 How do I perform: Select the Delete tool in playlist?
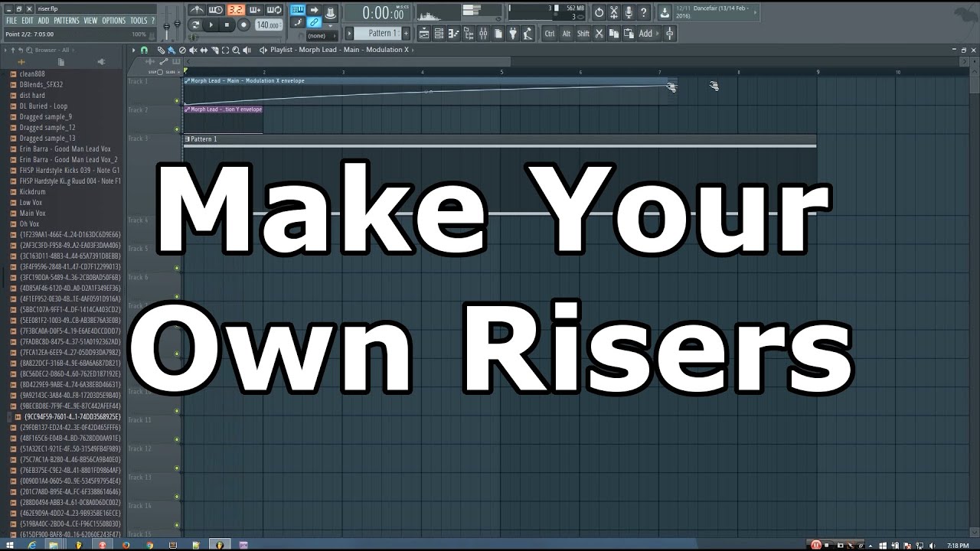coord(181,50)
